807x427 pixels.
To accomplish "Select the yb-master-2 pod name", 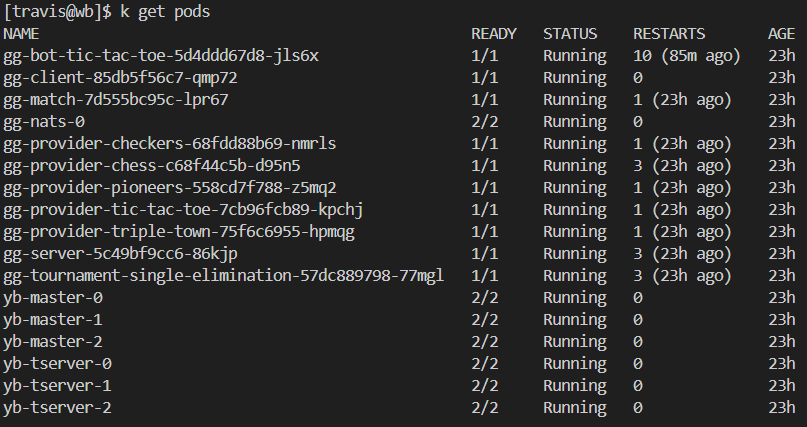I will tap(53, 341).
